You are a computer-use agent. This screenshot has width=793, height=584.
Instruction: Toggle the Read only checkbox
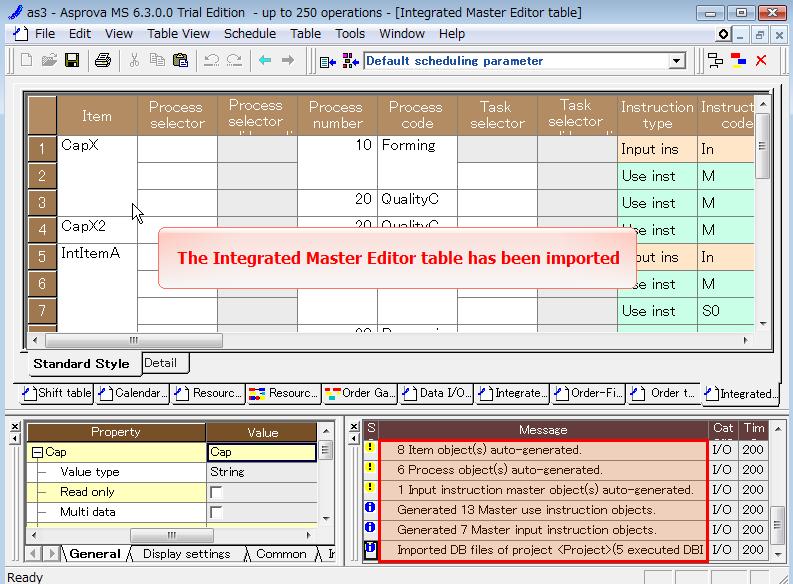click(216, 492)
